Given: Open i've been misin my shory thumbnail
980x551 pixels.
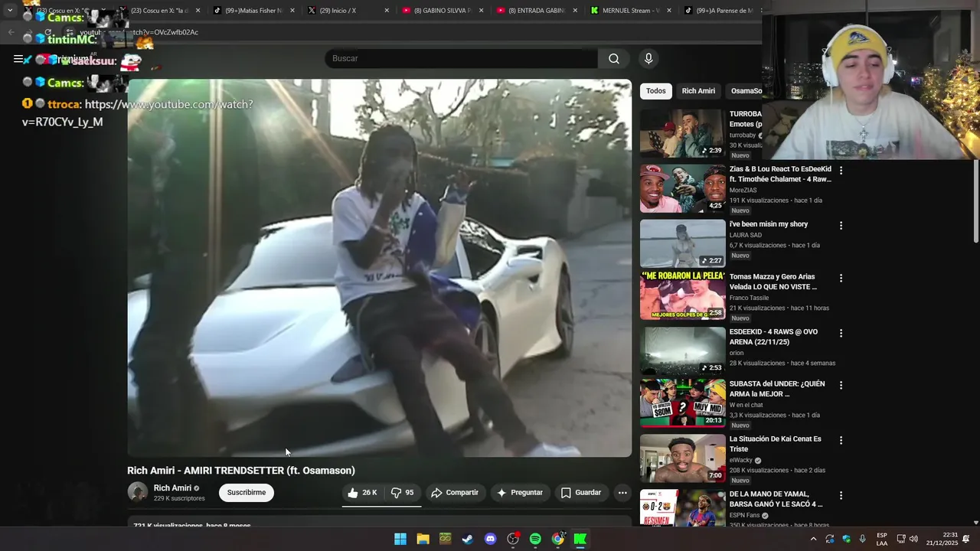Looking at the screenshot, I should tap(682, 243).
